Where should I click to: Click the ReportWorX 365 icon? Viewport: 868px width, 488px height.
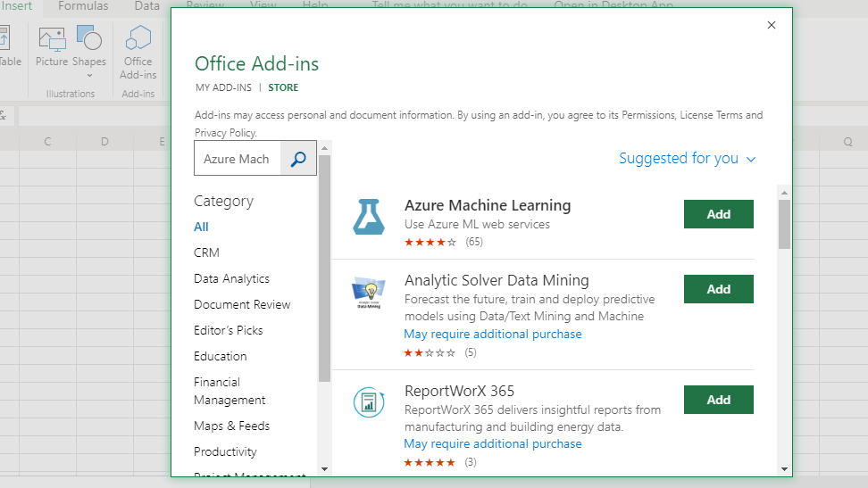point(369,402)
